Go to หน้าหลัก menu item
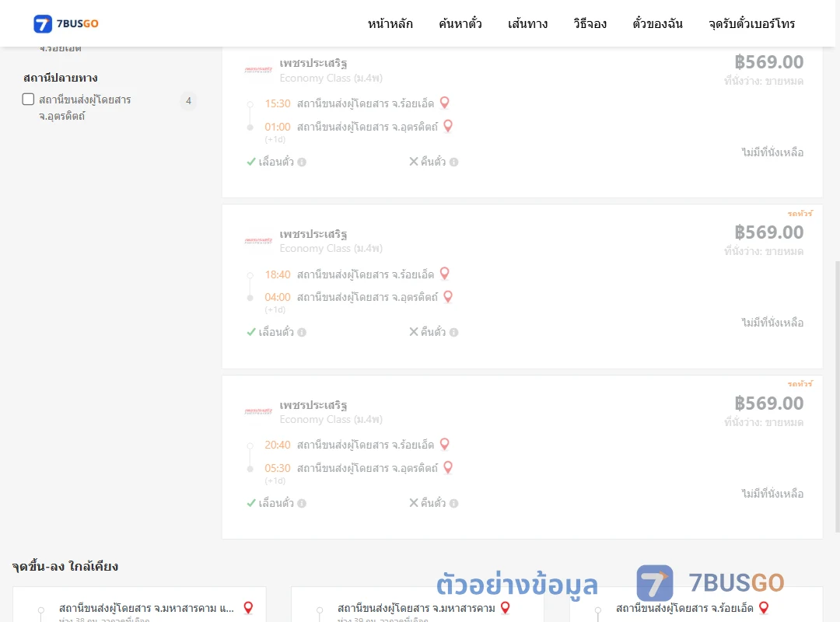Screen dimensions: 840x622 coord(390,23)
